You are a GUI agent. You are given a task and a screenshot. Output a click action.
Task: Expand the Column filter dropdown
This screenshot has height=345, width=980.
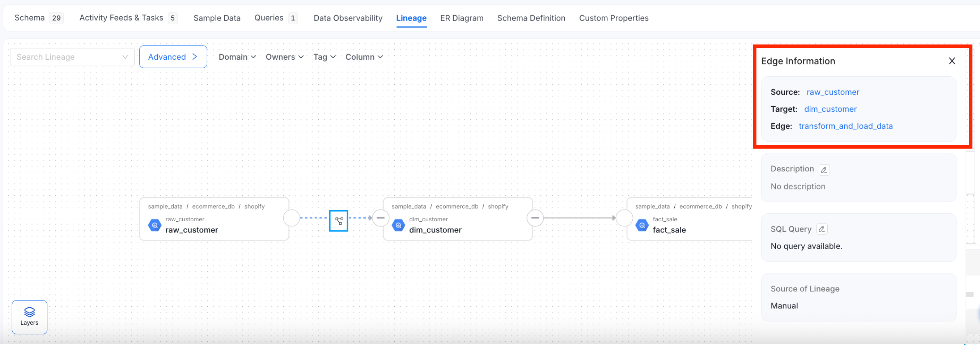point(364,57)
